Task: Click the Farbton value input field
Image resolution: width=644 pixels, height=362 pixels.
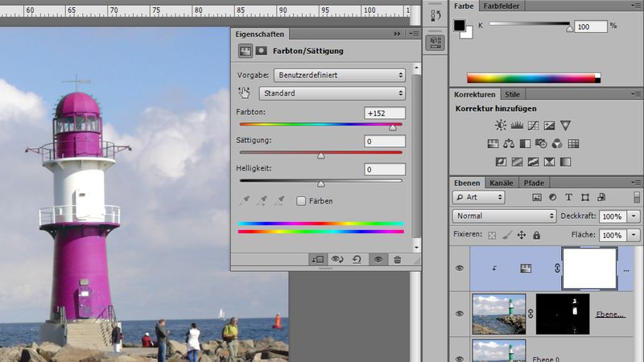Action: click(384, 113)
